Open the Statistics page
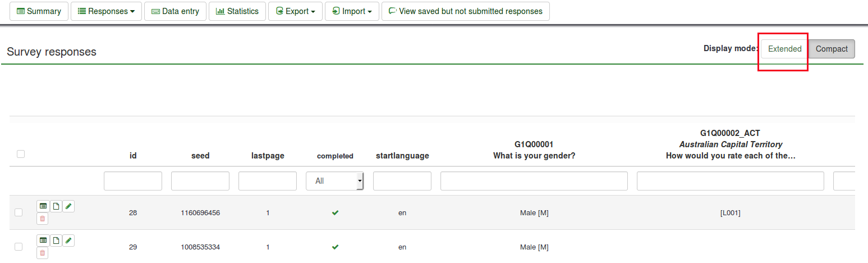The image size is (868, 263). (x=237, y=11)
